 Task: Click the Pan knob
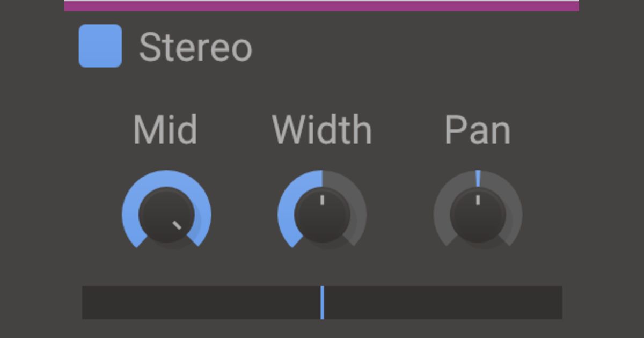coord(478,215)
